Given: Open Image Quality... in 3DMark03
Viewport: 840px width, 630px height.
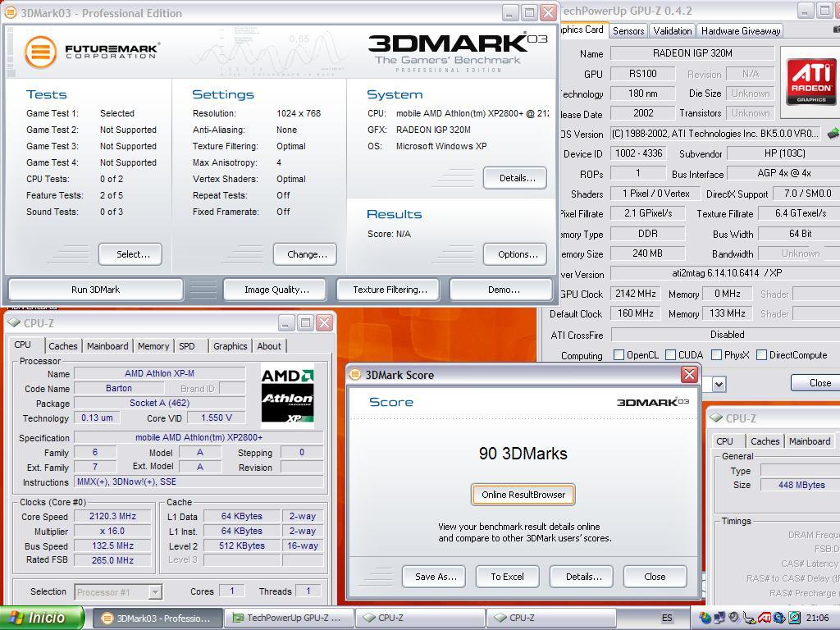Looking at the screenshot, I should [275, 290].
